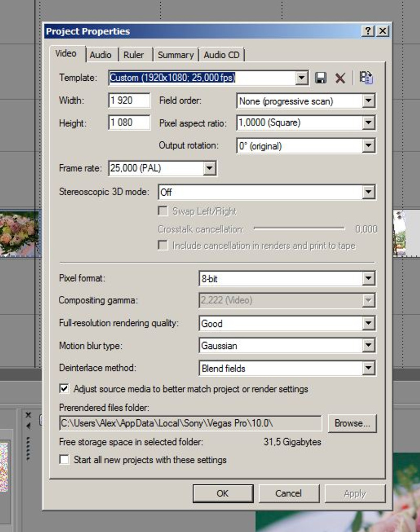Expand the Field order dropdown

click(369, 101)
